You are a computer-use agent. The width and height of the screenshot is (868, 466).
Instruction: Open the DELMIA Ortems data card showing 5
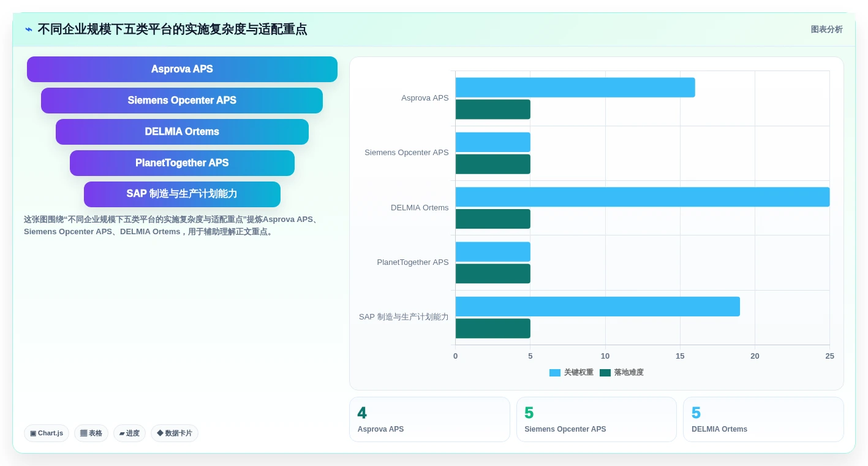[x=763, y=419]
